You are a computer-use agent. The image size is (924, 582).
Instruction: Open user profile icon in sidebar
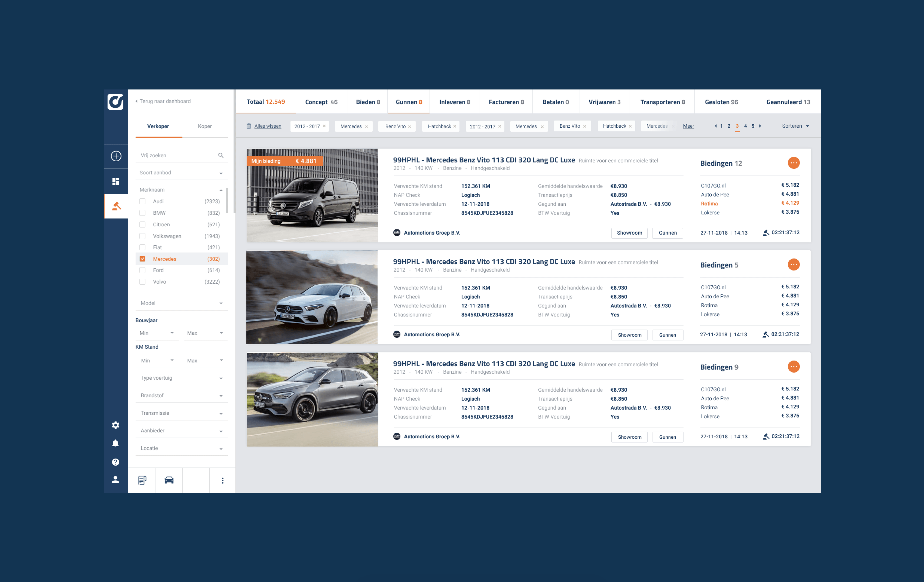click(115, 479)
